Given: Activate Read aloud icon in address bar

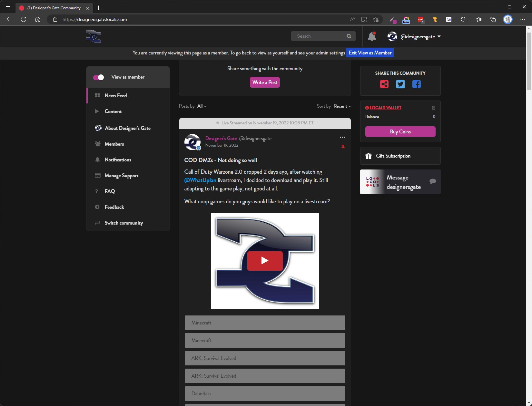Looking at the screenshot, I should point(352,19).
